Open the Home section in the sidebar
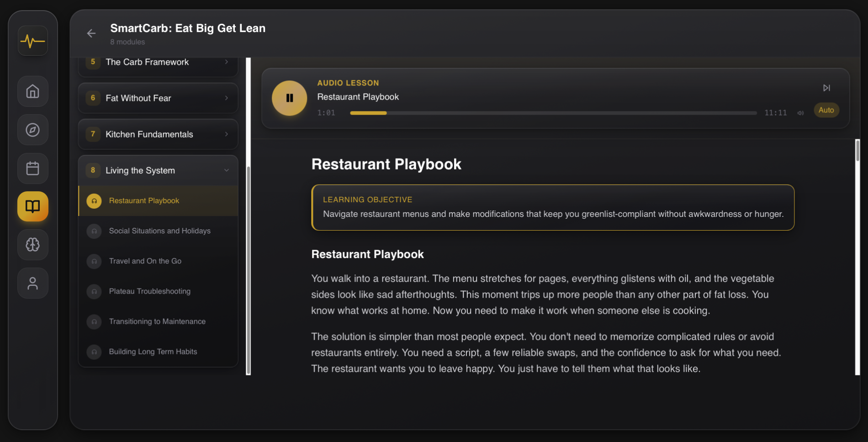Image resolution: width=868 pixels, height=442 pixels. [x=32, y=91]
